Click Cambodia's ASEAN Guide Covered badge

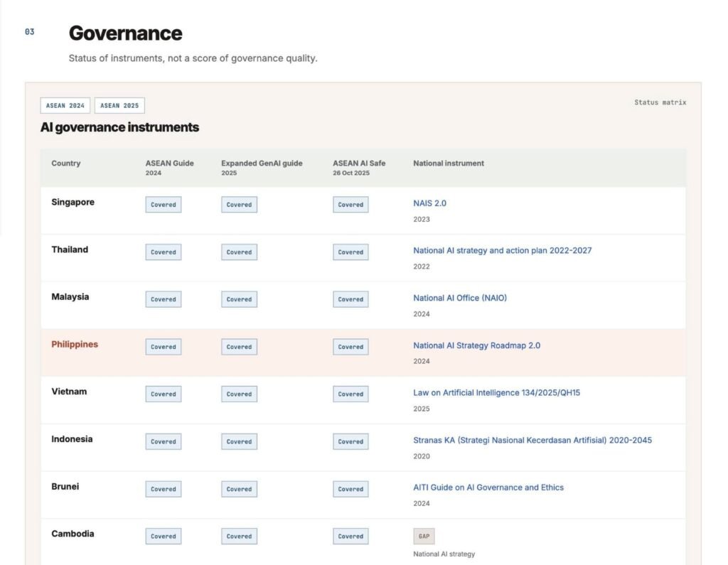(164, 536)
